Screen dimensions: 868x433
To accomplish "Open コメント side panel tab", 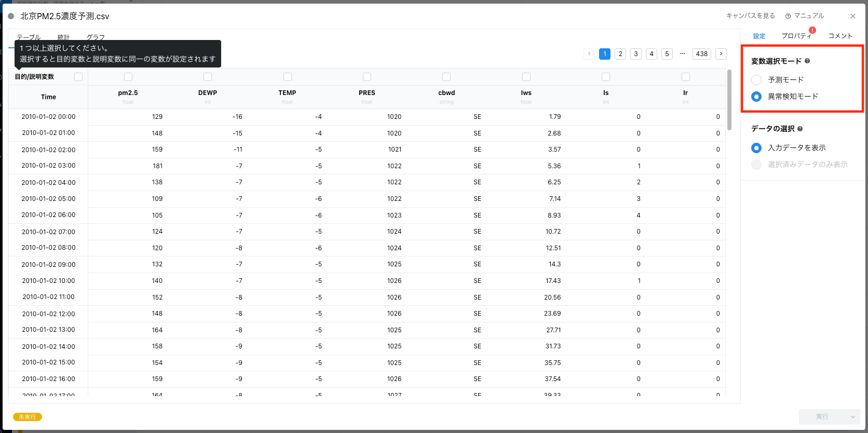I will coord(840,36).
